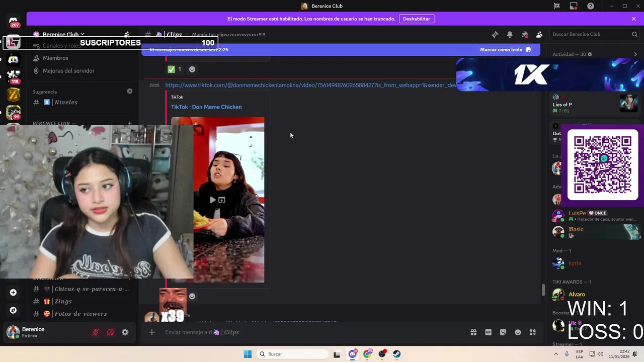Open the golden rune server icon

pos(14,94)
